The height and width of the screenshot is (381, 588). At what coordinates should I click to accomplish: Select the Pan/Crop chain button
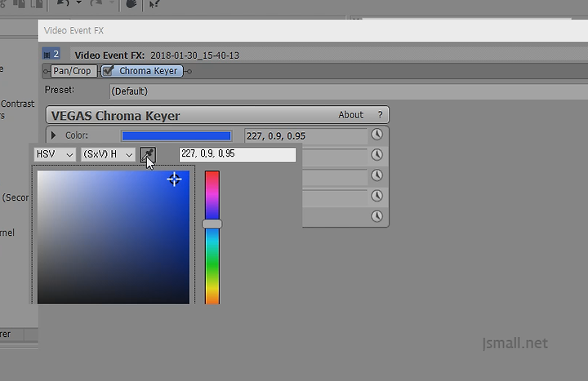point(72,71)
